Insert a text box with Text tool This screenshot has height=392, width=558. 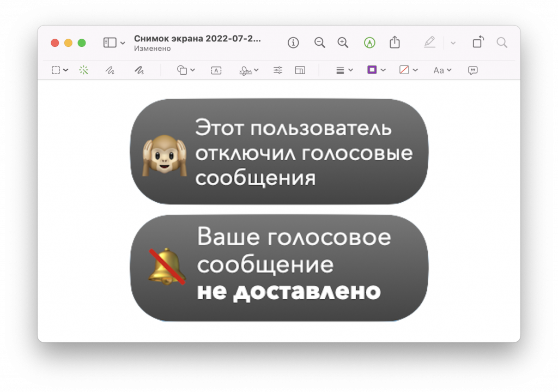coord(216,70)
